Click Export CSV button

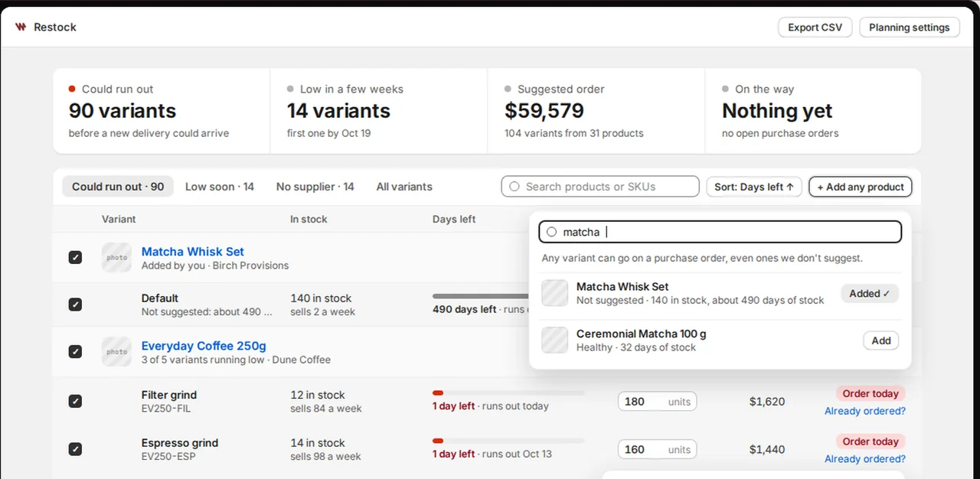click(x=815, y=28)
